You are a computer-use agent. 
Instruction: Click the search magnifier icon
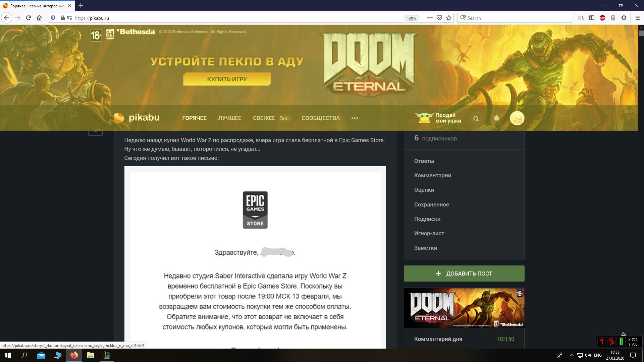476,118
